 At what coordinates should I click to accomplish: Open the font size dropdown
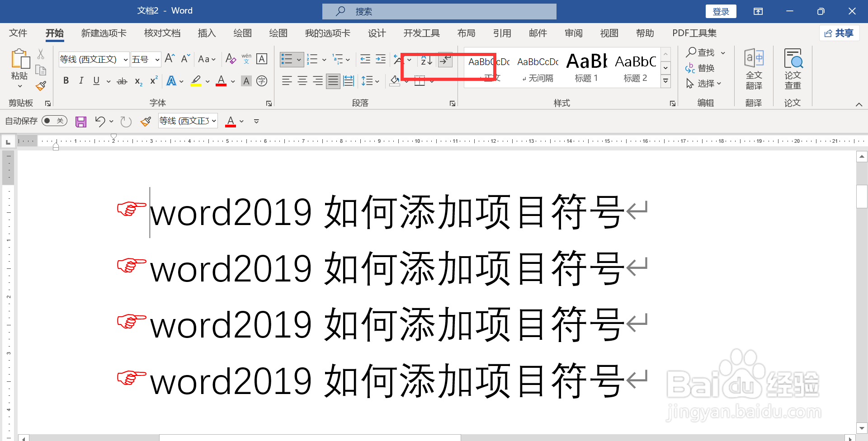157,60
